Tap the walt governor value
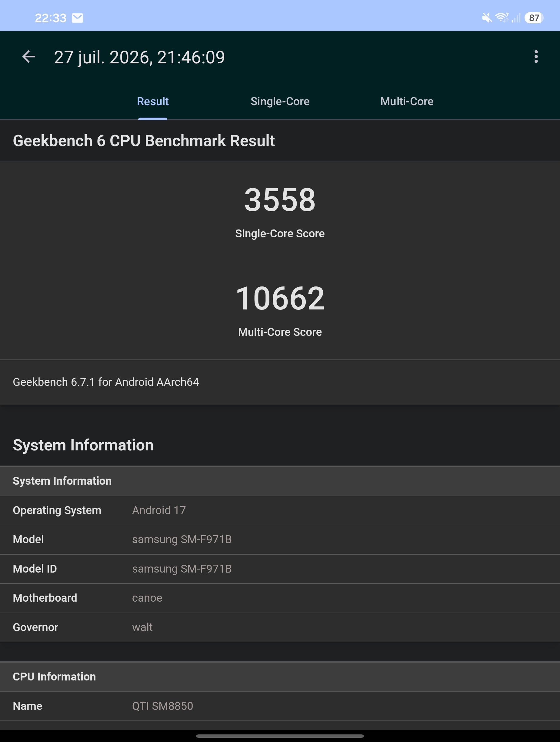The width and height of the screenshot is (560, 742). [x=142, y=627]
